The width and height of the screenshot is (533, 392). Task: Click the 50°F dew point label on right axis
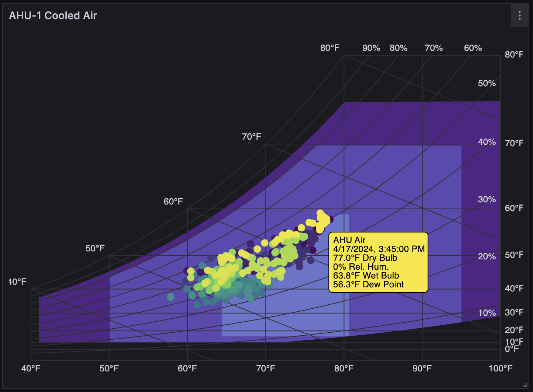pyautogui.click(x=514, y=255)
